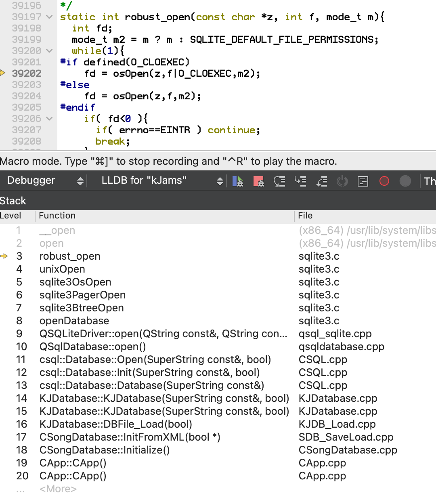Select stack frame 2 open
436x504 pixels.
[218, 243]
